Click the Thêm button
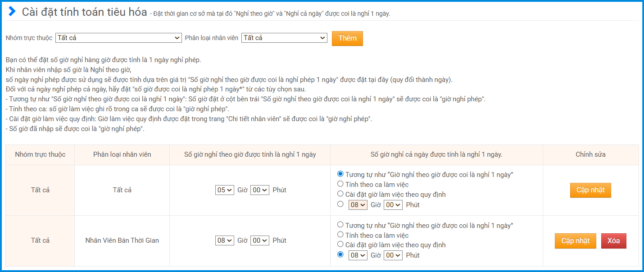644x272 pixels. tap(347, 38)
